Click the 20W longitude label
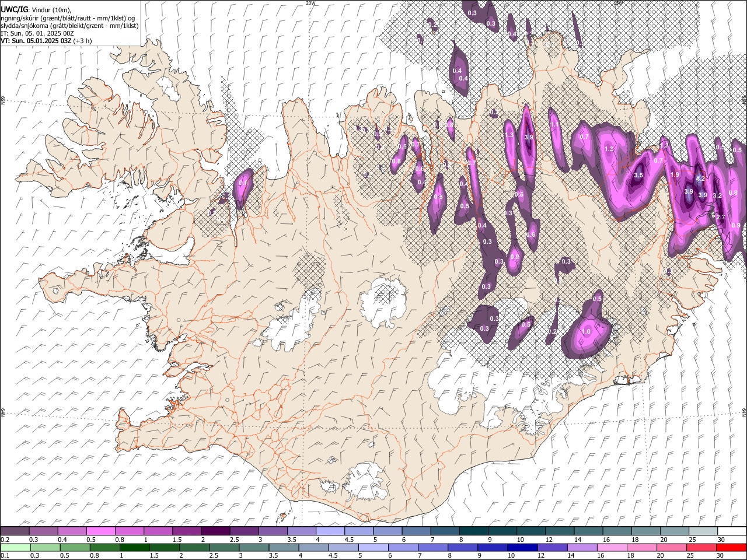 click(310, 3)
